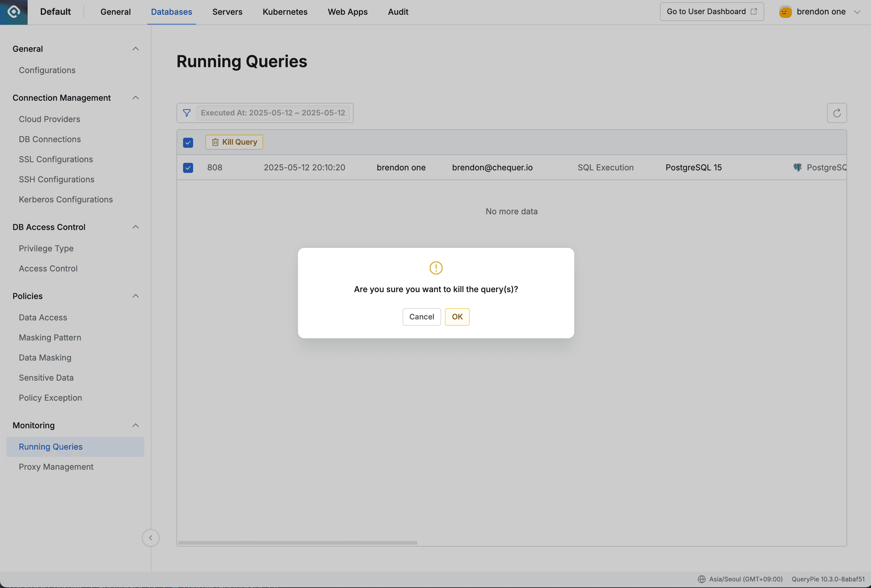Click the PostgreSQL elephant icon in query row
The image size is (871, 588).
pyautogui.click(x=798, y=168)
